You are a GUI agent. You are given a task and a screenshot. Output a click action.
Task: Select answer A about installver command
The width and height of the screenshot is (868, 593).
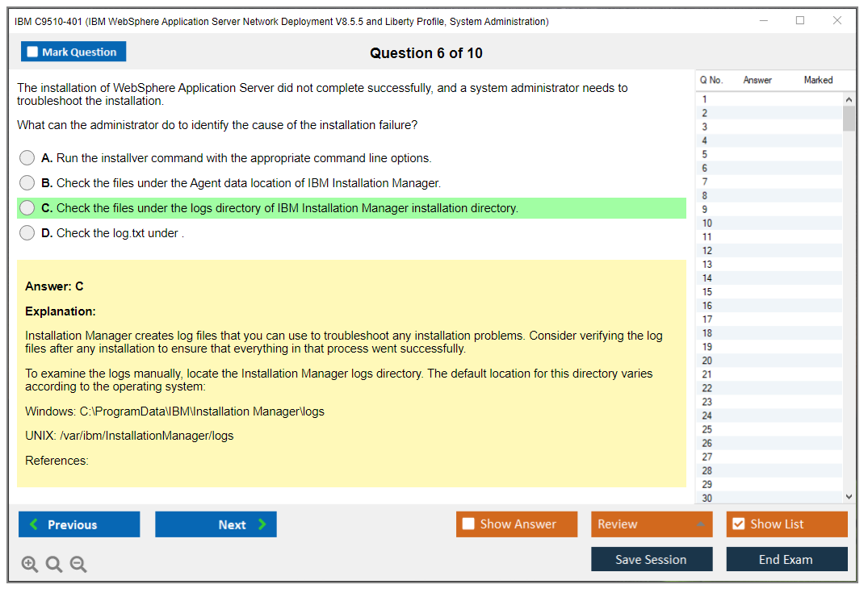click(x=27, y=158)
